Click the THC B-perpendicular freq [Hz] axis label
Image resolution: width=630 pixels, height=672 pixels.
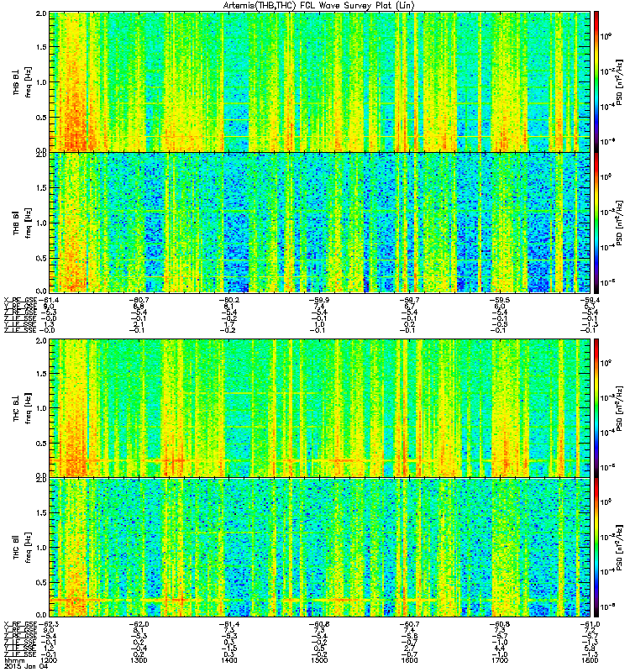pos(29,408)
